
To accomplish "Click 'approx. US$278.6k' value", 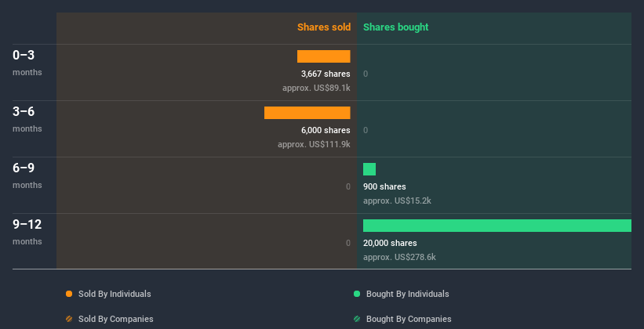I will 399,257.
